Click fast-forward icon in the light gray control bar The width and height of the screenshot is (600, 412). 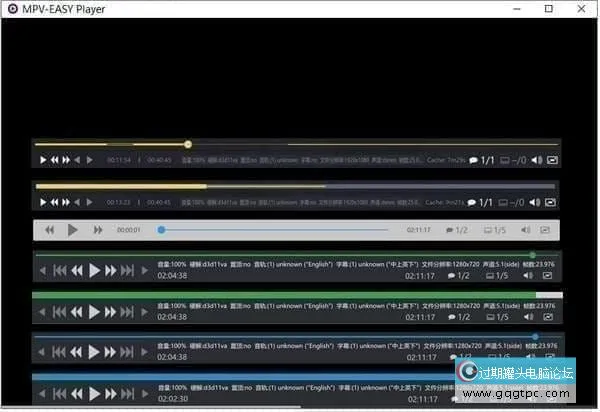[98, 230]
